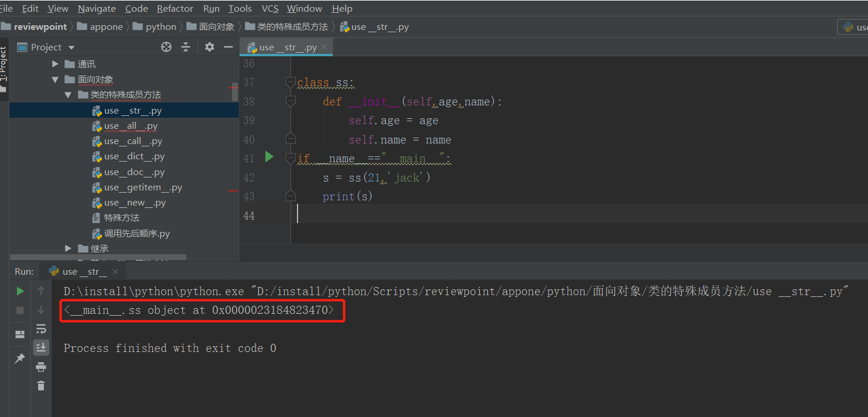Clear the Run console output
Screen dimensions: 868x417
40,386
